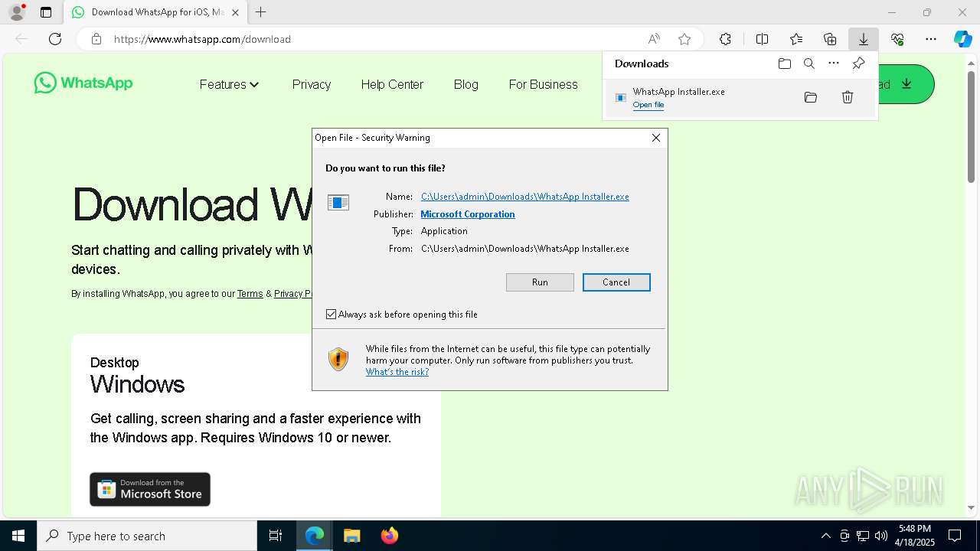Add page to favorites star icon
The width and height of the screenshot is (980, 551).
point(684,39)
